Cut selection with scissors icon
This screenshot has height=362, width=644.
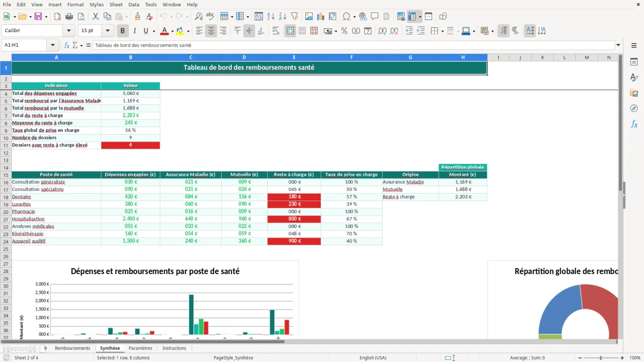click(x=95, y=17)
